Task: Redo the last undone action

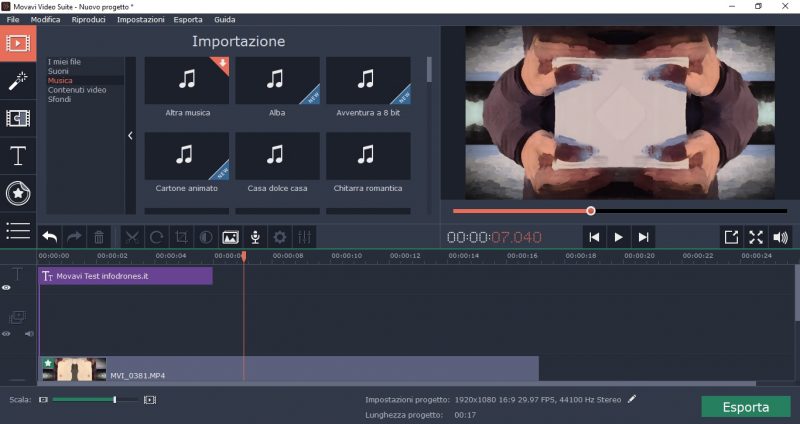Action: pyautogui.click(x=74, y=237)
